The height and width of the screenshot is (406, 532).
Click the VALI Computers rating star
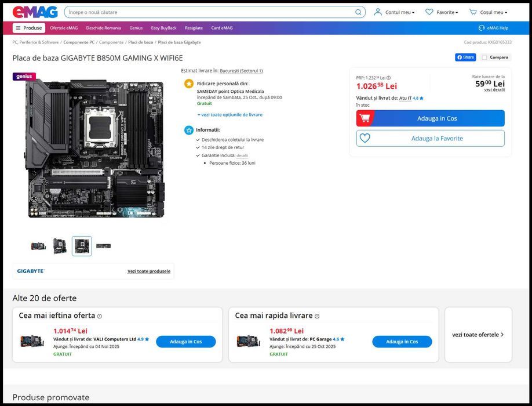click(x=147, y=339)
